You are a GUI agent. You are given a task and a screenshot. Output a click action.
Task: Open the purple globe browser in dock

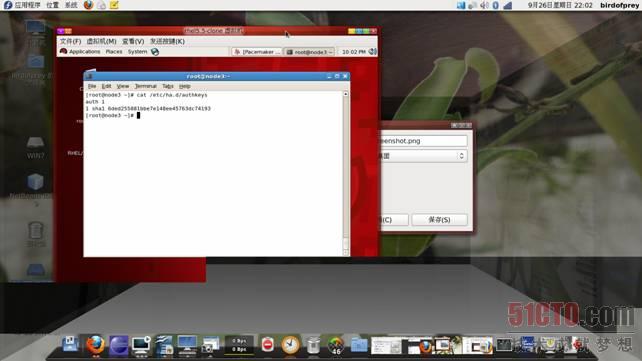point(119,345)
